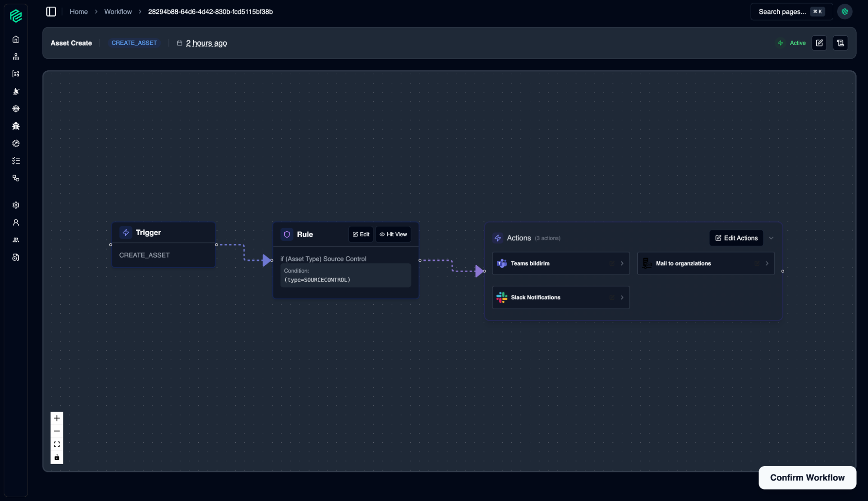
Task: Go to Workflow breadcrumb
Action: (118, 12)
